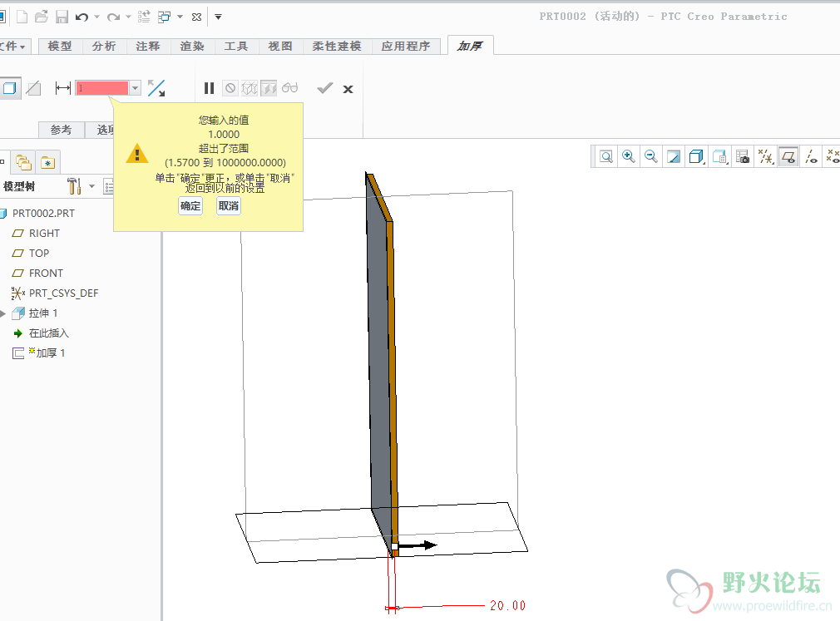
Task: Open the favorites navigator tab
Action: click(48, 162)
